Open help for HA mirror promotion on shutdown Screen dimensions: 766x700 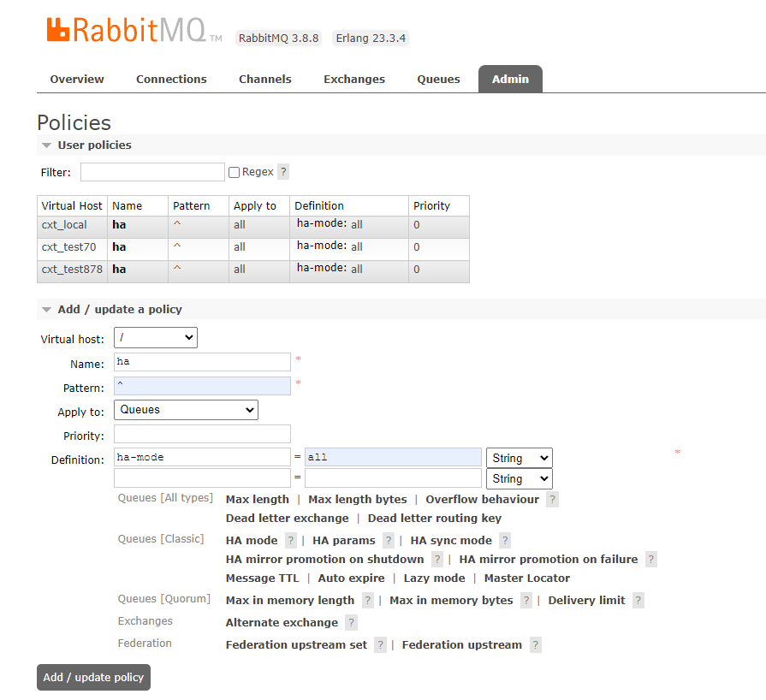[437, 559]
